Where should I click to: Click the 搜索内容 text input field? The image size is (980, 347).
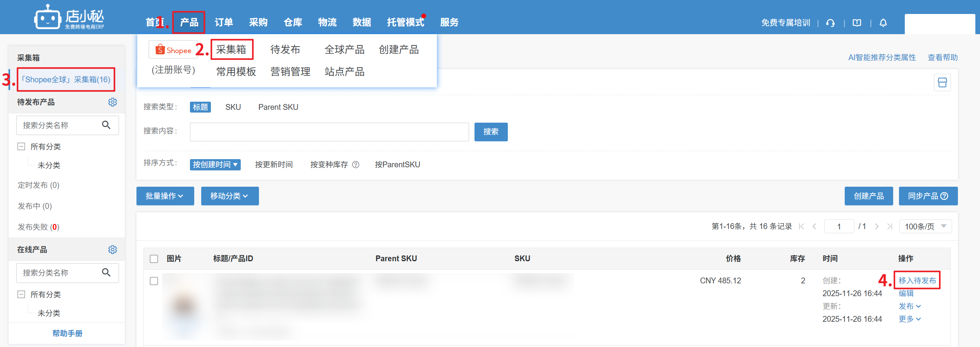click(x=329, y=132)
